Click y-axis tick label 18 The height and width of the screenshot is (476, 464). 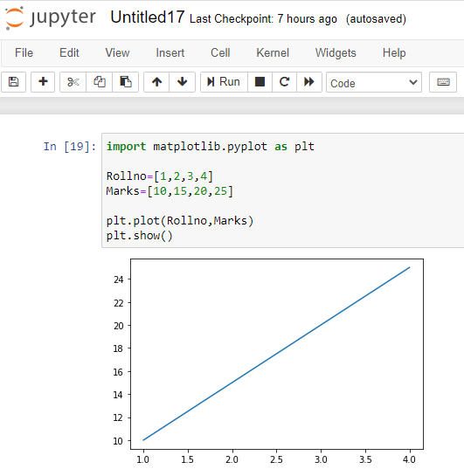tap(118, 348)
